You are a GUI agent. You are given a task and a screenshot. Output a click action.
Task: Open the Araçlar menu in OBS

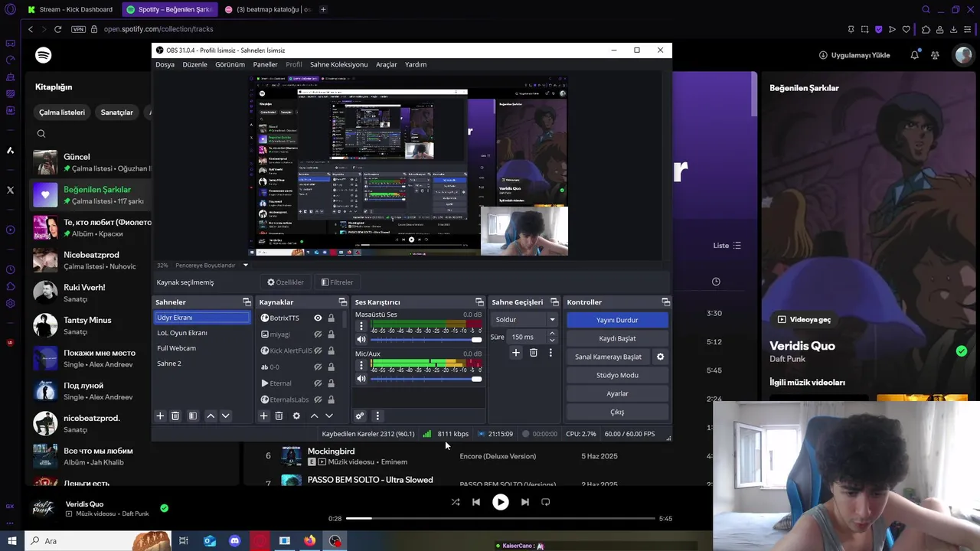pos(386,64)
